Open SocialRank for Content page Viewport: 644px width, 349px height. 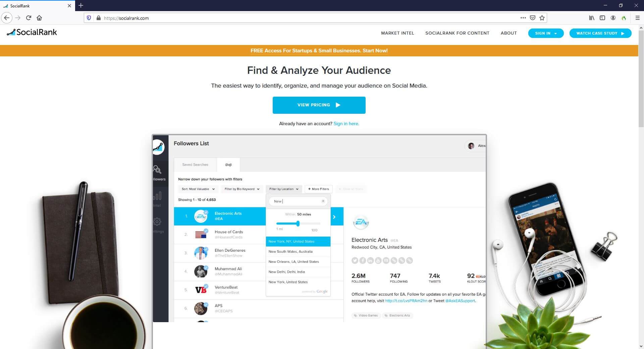[457, 33]
